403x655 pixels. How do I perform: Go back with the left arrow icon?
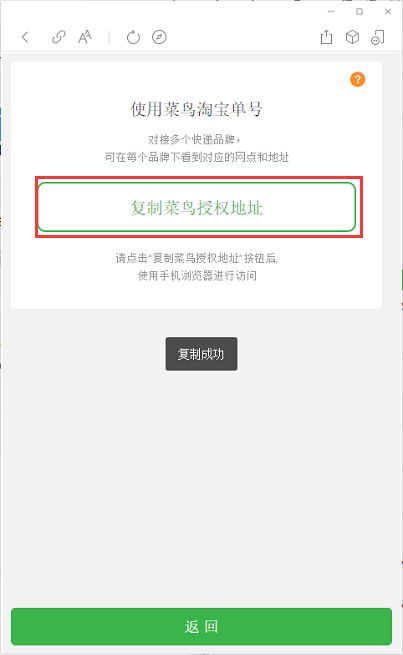[x=25, y=37]
